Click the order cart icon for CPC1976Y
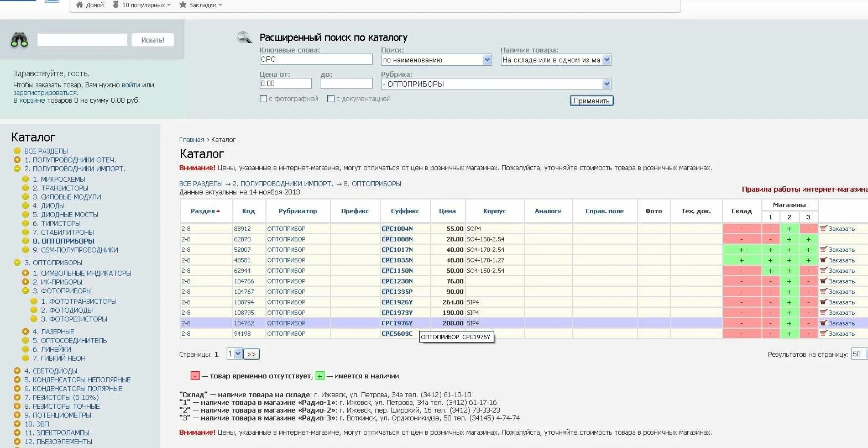Image resolution: width=868 pixels, height=448 pixels. pos(823,323)
